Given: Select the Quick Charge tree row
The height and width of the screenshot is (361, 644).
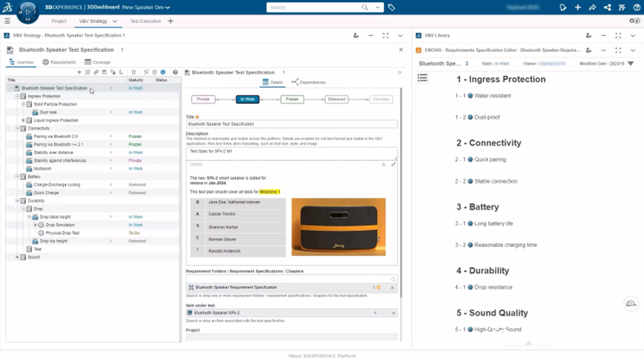Looking at the screenshot, I should [93, 193].
